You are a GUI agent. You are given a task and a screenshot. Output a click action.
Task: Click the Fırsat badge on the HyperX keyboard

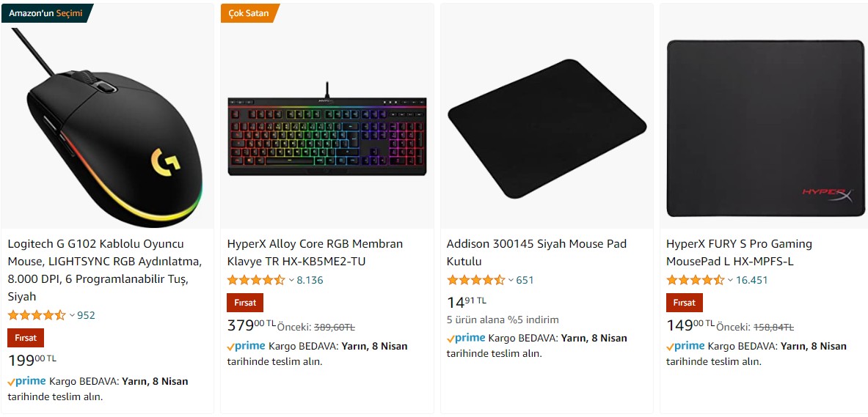click(x=245, y=303)
